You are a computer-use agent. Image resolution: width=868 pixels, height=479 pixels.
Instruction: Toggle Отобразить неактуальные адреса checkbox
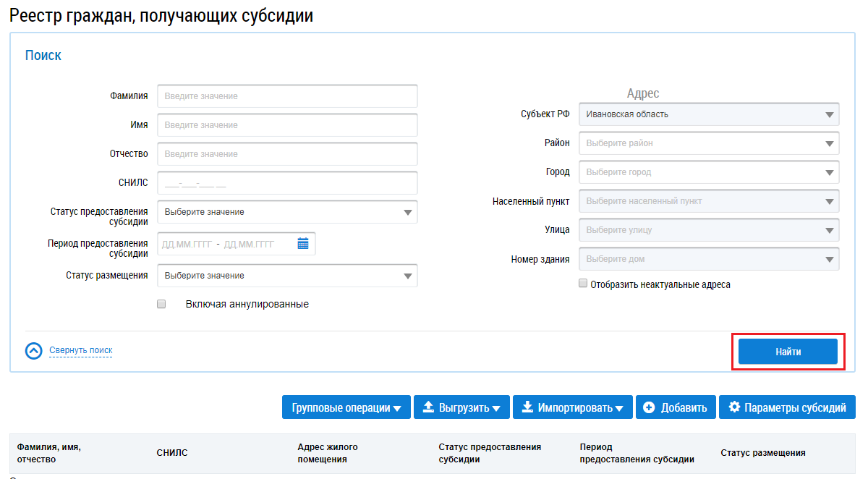(x=583, y=284)
